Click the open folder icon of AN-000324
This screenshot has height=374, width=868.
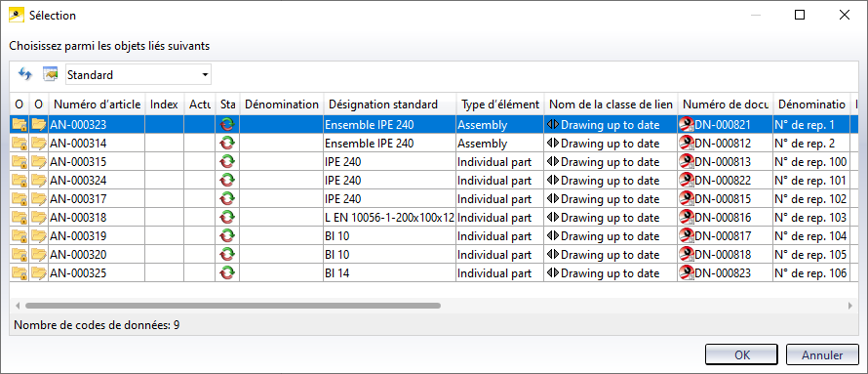pyautogui.click(x=39, y=180)
